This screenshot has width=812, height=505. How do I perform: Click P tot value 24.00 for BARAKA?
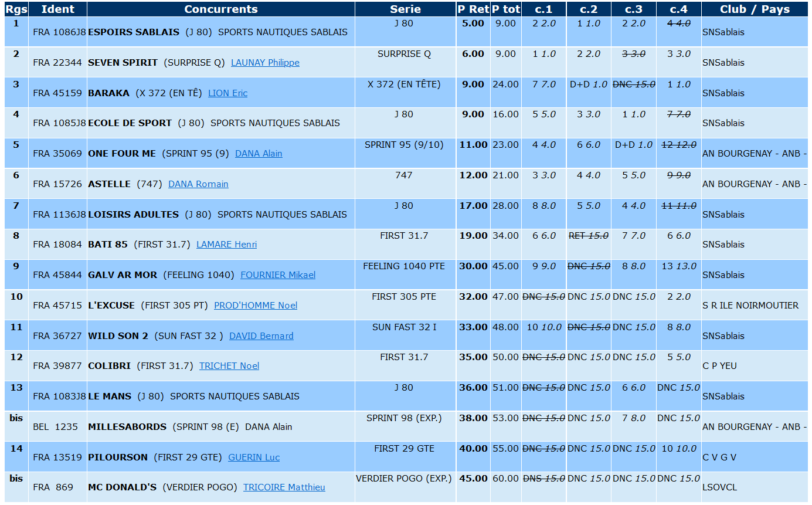[x=505, y=84]
